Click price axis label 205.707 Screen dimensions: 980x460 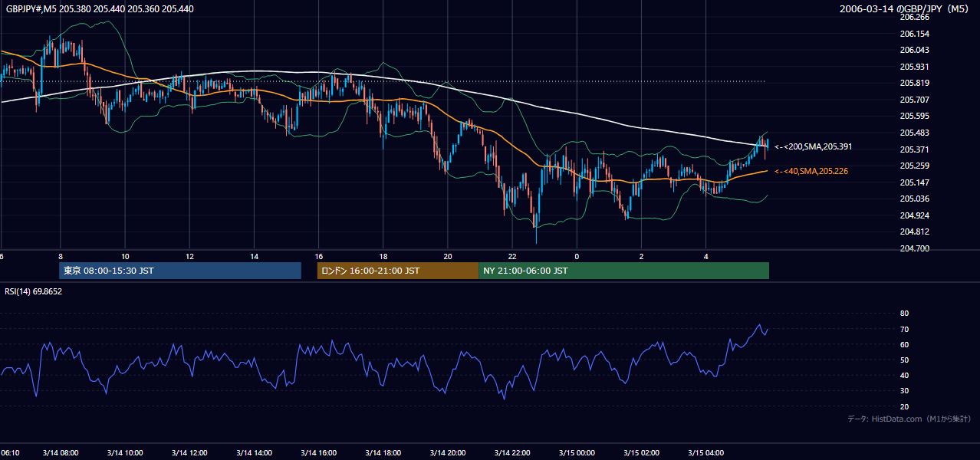914,100
